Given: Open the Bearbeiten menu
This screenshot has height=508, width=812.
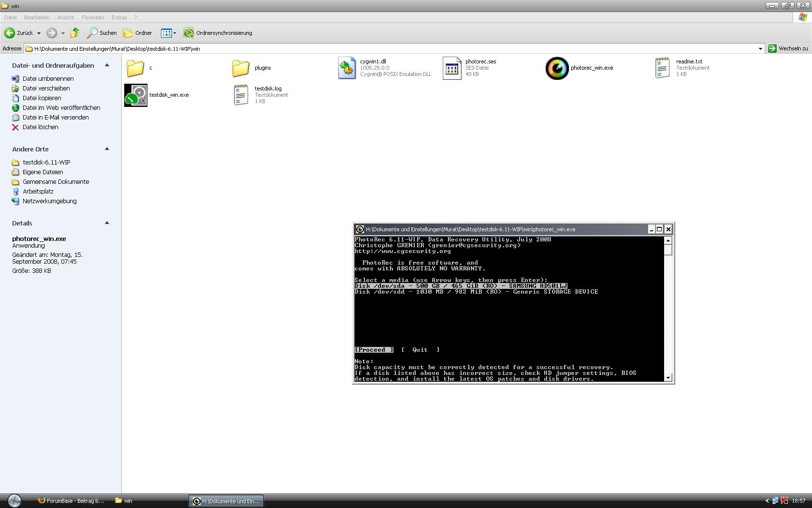Looking at the screenshot, I should 37,17.
